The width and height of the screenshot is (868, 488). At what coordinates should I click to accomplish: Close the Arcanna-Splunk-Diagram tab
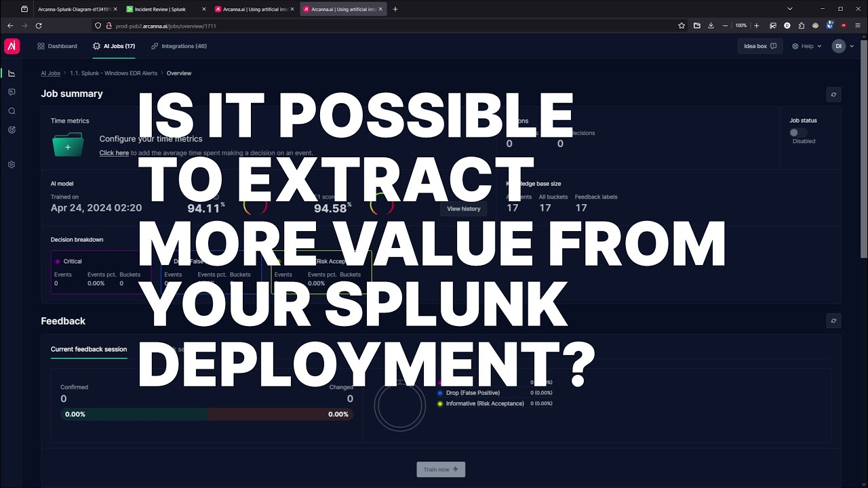[x=117, y=9]
